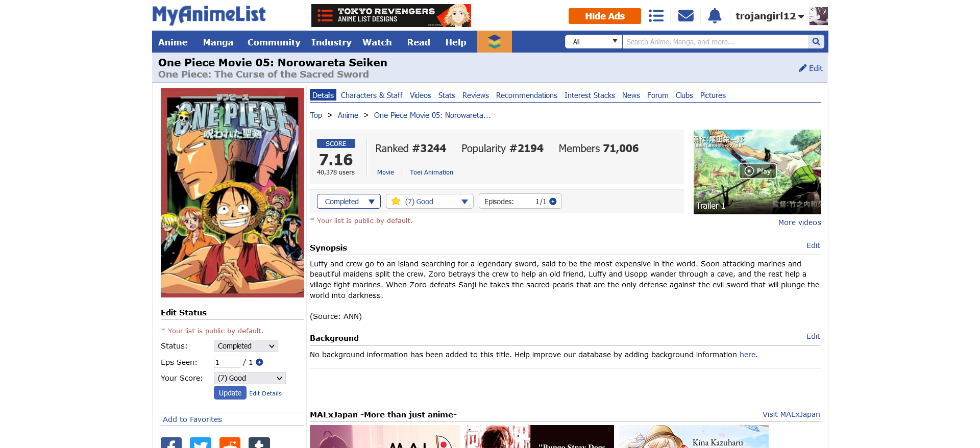Open the Watch navigation menu

pos(377,42)
